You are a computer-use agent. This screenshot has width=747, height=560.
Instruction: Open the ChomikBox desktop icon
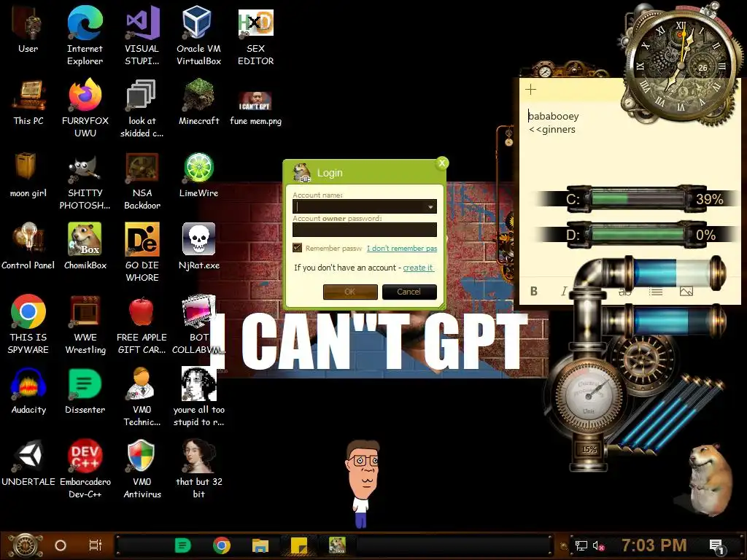tap(85, 246)
